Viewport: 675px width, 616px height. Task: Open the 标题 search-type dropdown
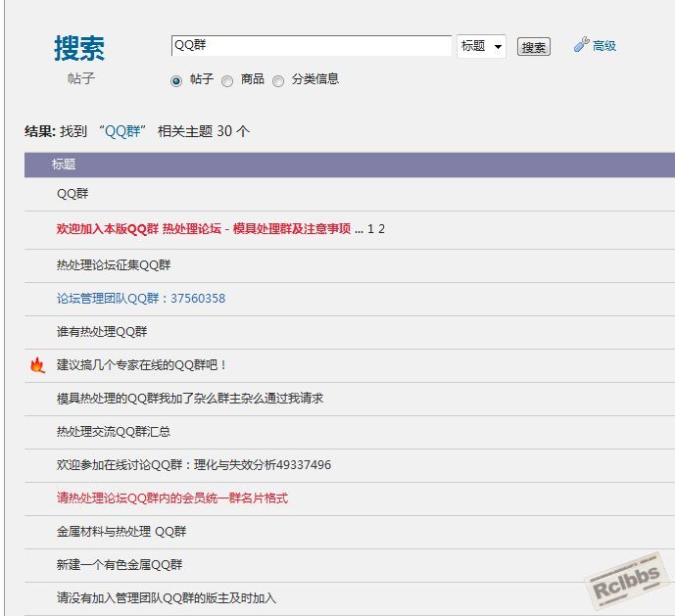pyautogui.click(x=481, y=46)
